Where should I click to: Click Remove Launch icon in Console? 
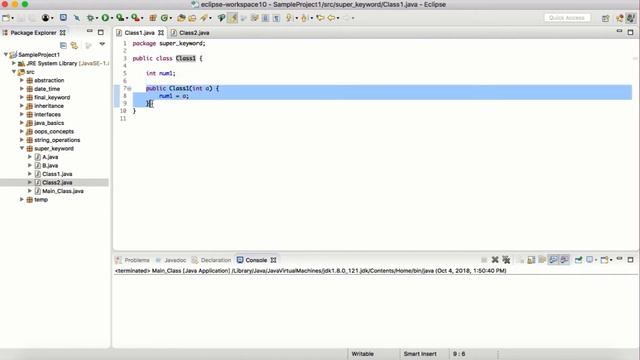pyautogui.click(x=495, y=260)
